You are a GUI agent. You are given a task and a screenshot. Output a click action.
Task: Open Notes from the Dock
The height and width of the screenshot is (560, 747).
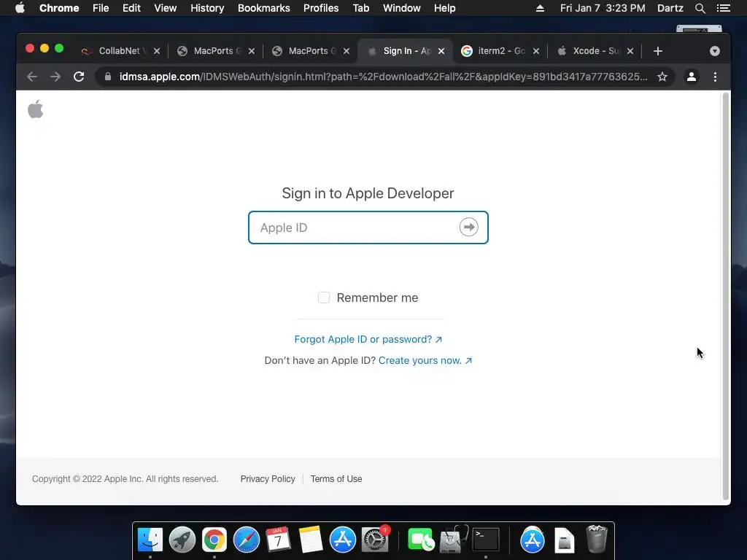click(x=311, y=540)
